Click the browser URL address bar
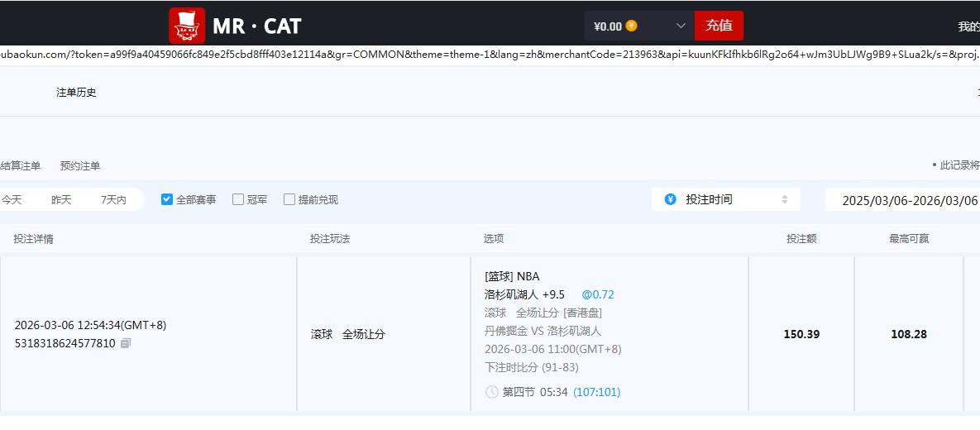Screen dimensions: 980x430 pyautogui.click(x=490, y=54)
